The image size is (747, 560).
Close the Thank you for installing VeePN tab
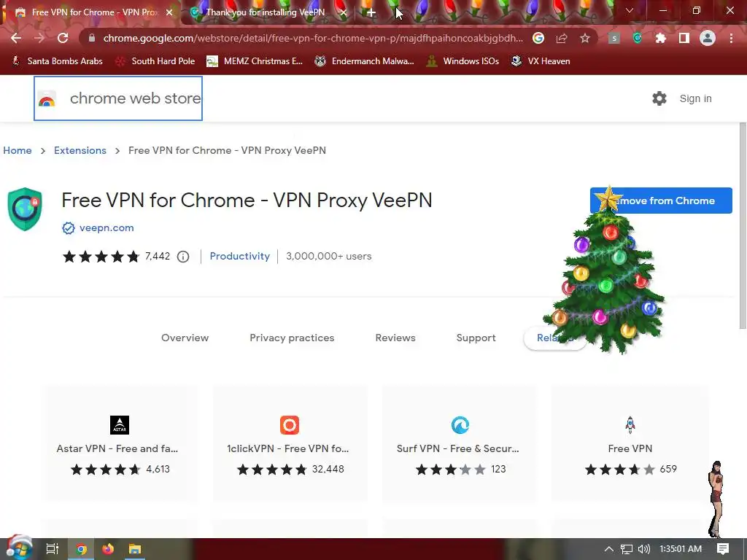click(344, 13)
